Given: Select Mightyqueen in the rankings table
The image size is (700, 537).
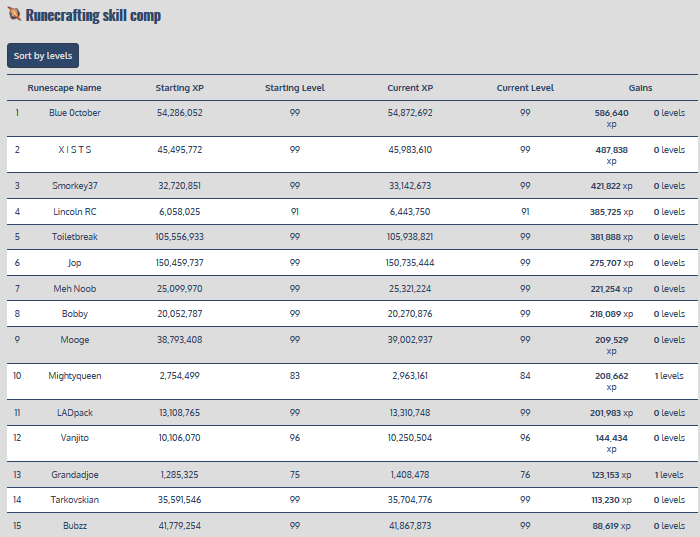Looking at the screenshot, I should tap(75, 376).
